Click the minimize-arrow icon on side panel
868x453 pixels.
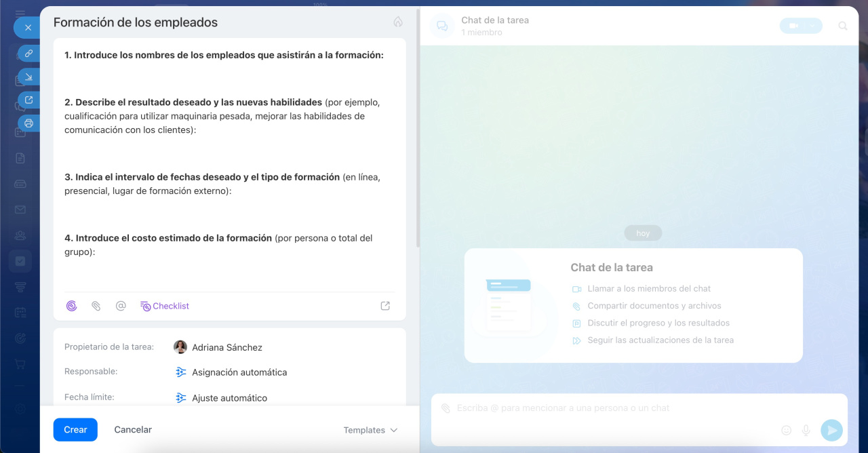28,77
